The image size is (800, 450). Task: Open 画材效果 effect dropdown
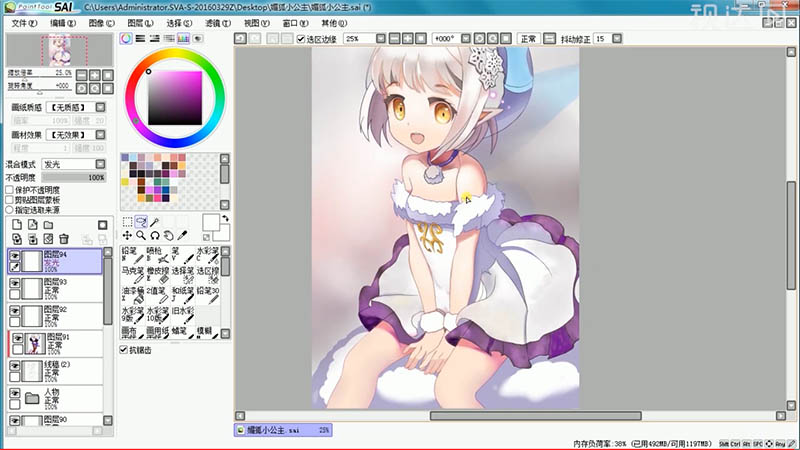tap(101, 135)
